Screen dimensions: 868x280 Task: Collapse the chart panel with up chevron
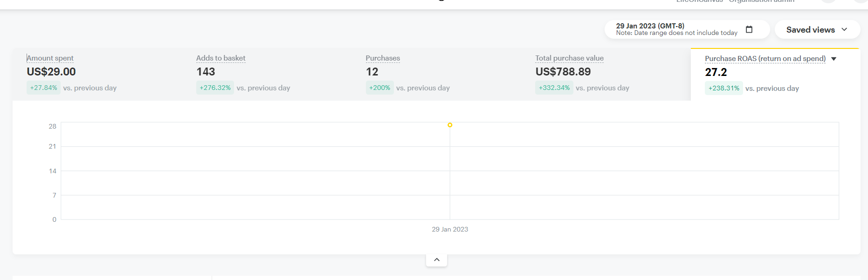point(436,260)
